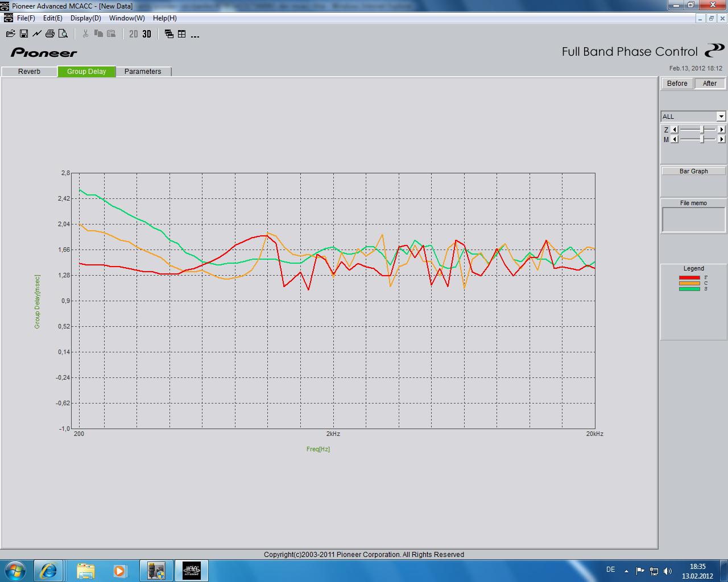The height and width of the screenshot is (582, 728).
Task: Click the Group Delay[msec] axis title
Action: (38, 302)
